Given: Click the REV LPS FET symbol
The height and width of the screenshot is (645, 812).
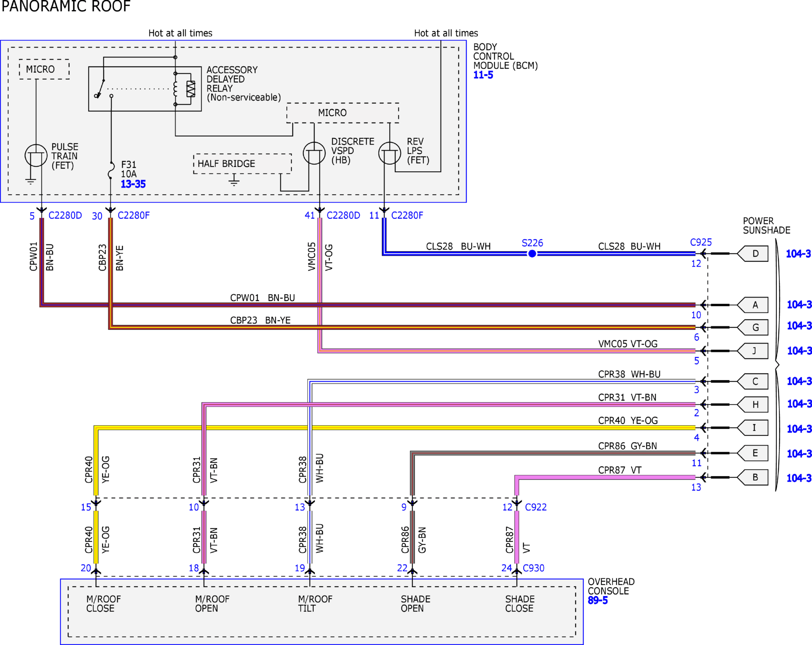Looking at the screenshot, I should [390, 153].
